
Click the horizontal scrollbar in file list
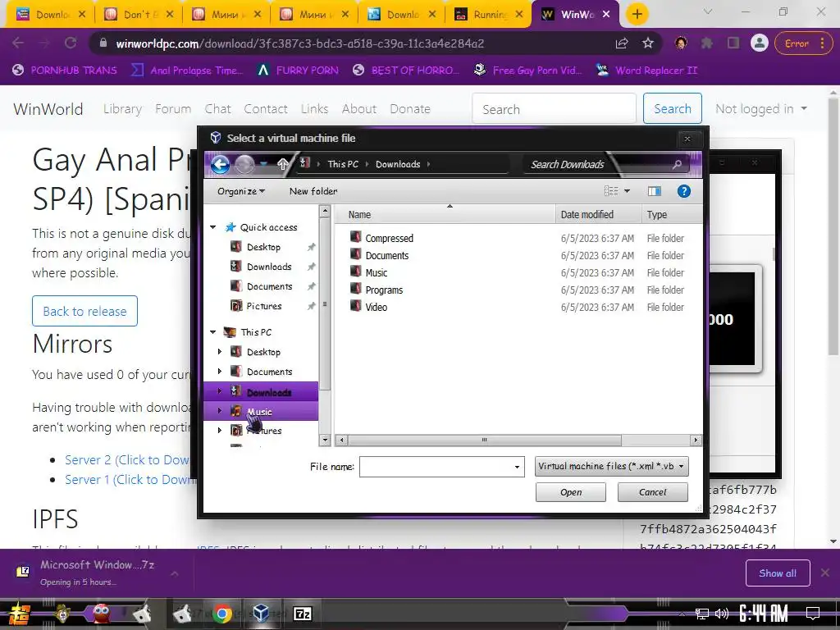[484, 441]
